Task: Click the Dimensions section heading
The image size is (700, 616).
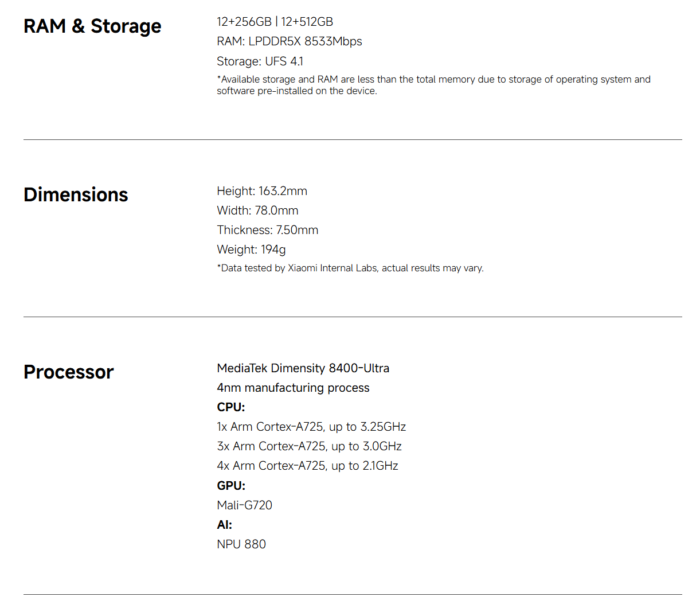Action: tap(76, 195)
